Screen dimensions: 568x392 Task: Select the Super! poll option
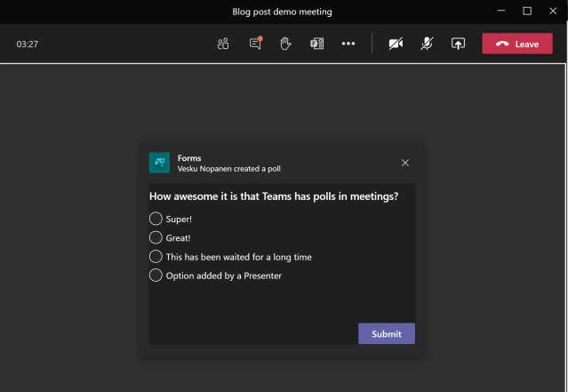(x=156, y=219)
